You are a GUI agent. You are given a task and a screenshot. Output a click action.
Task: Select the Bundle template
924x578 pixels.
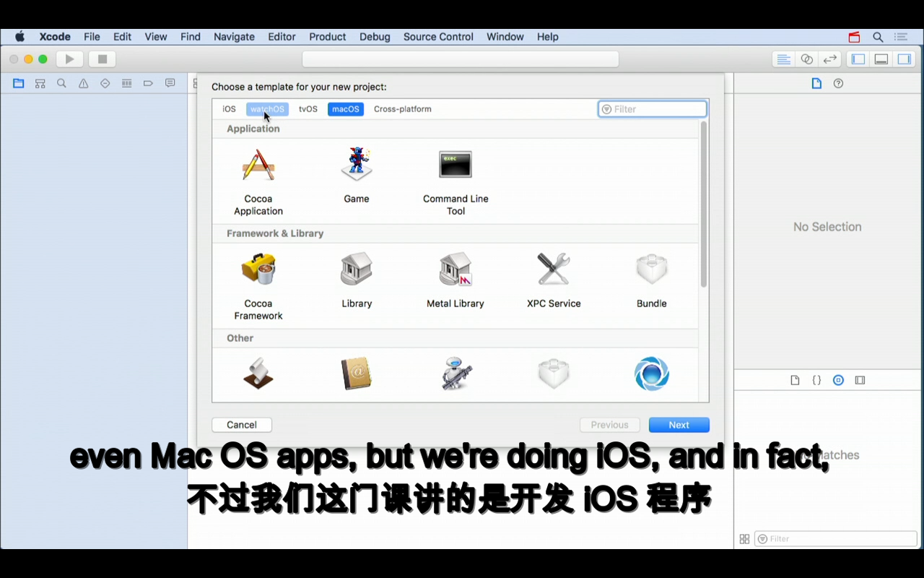[x=652, y=280]
